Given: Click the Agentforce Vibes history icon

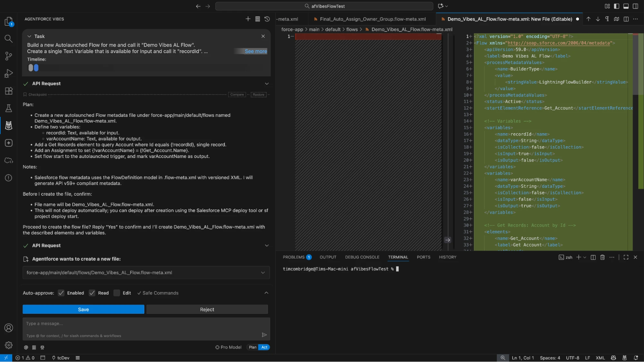Looking at the screenshot, I should point(267,19).
